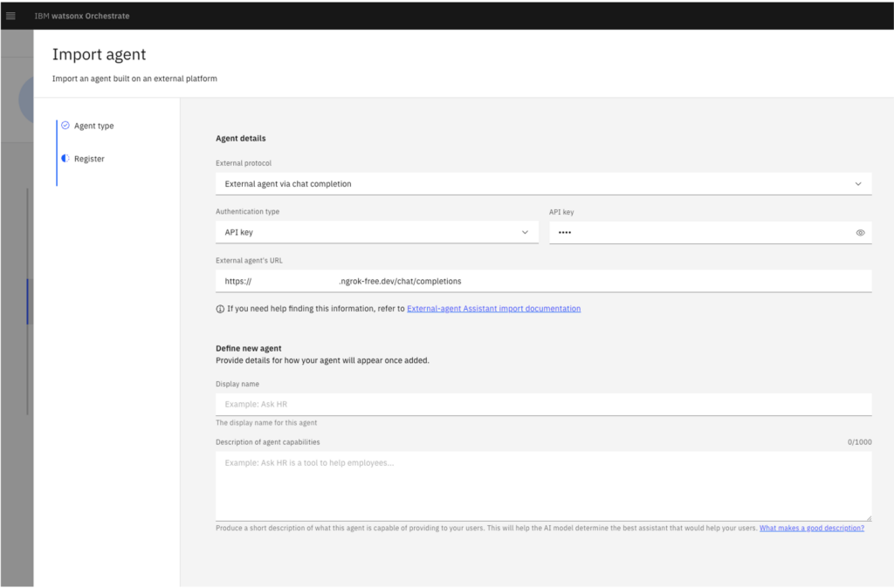894x588 pixels.
Task: Expand the External protocol dropdown chevron
Action: tap(858, 184)
